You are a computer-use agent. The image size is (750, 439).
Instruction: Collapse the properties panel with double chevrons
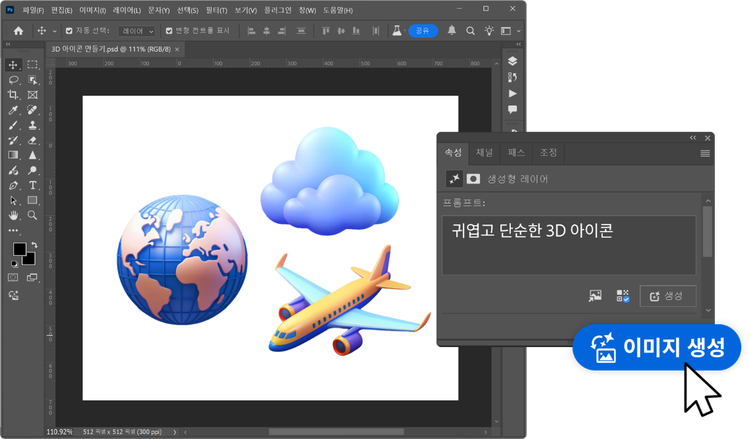(693, 138)
